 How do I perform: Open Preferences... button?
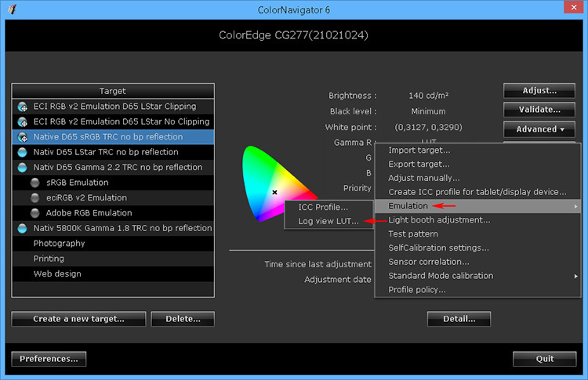49,359
